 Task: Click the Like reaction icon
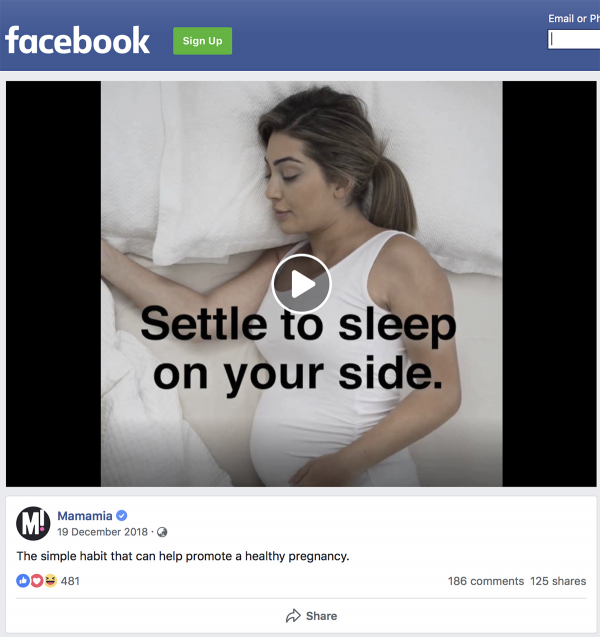(x=23, y=581)
